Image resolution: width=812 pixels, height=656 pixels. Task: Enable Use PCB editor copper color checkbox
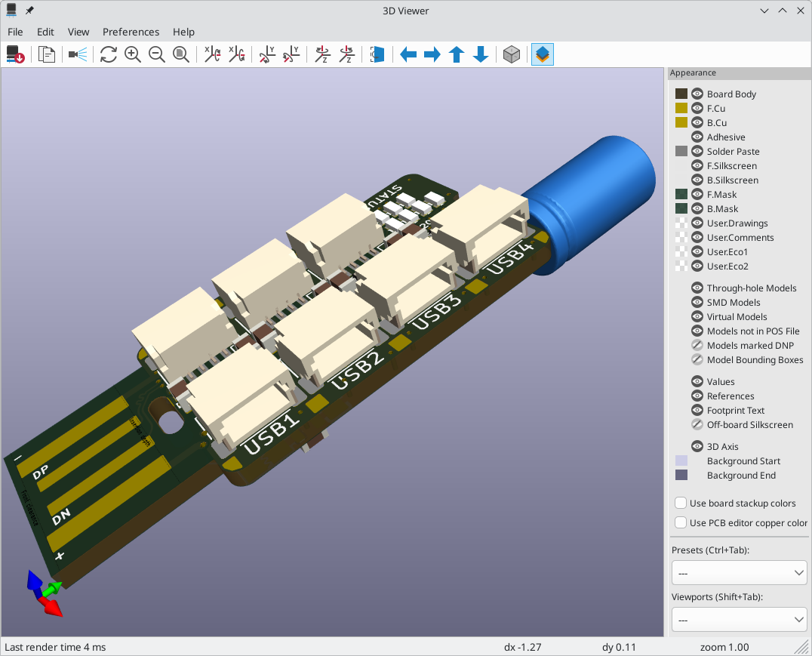pos(681,523)
